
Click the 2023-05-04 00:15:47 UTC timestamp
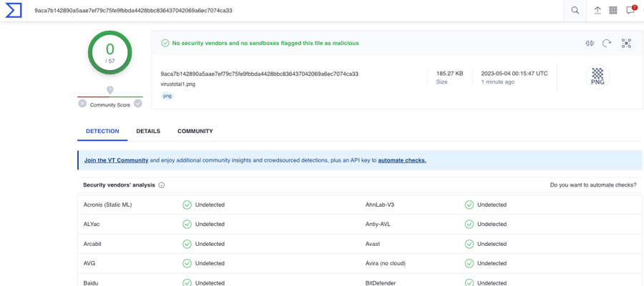point(514,74)
